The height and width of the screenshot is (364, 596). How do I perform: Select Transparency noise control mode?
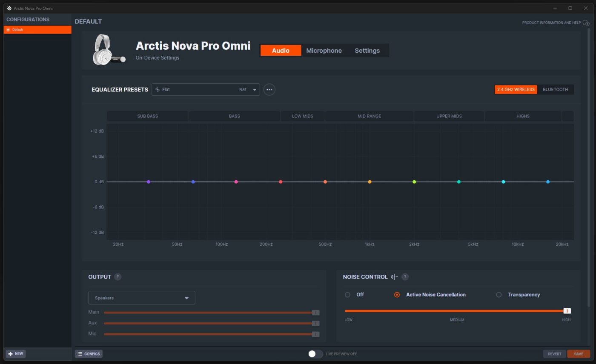pos(499,295)
